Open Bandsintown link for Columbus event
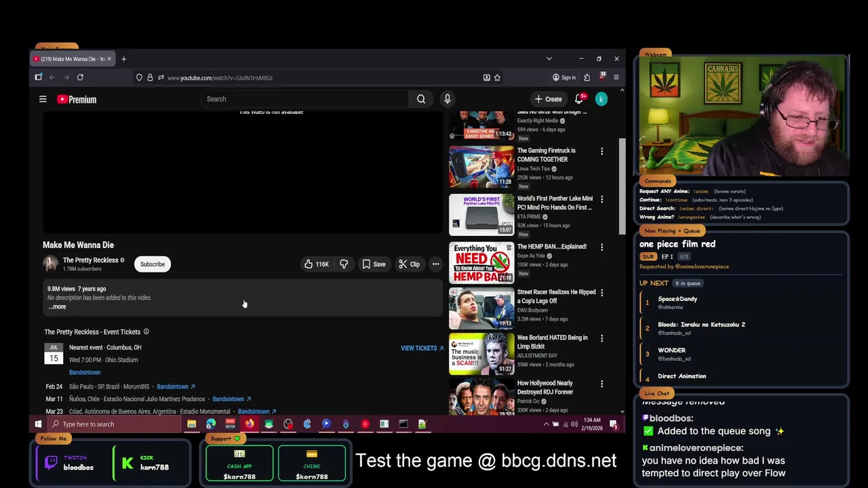This screenshot has height=488, width=868. click(85, 372)
